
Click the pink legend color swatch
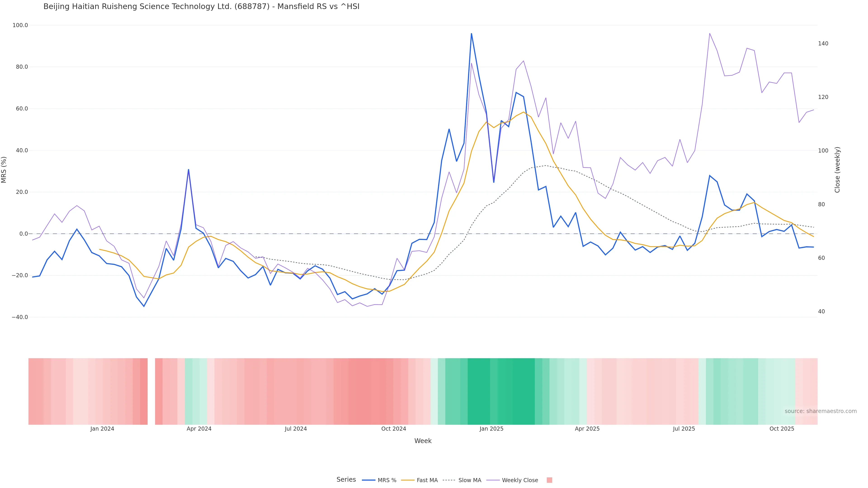(549, 480)
